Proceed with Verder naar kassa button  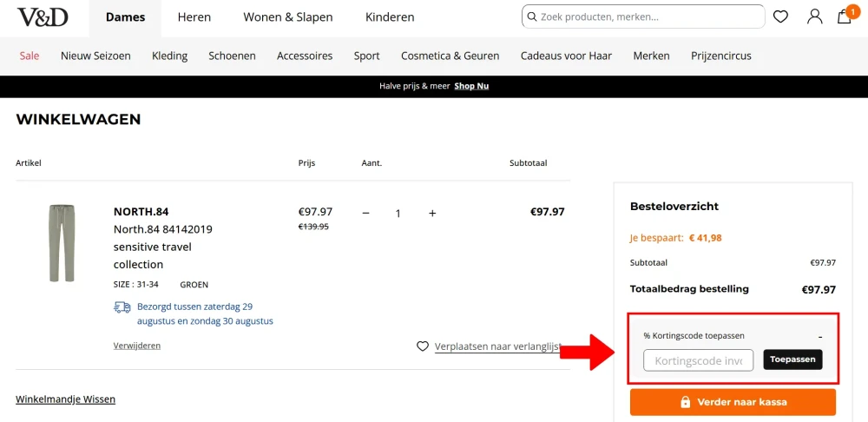(x=733, y=402)
